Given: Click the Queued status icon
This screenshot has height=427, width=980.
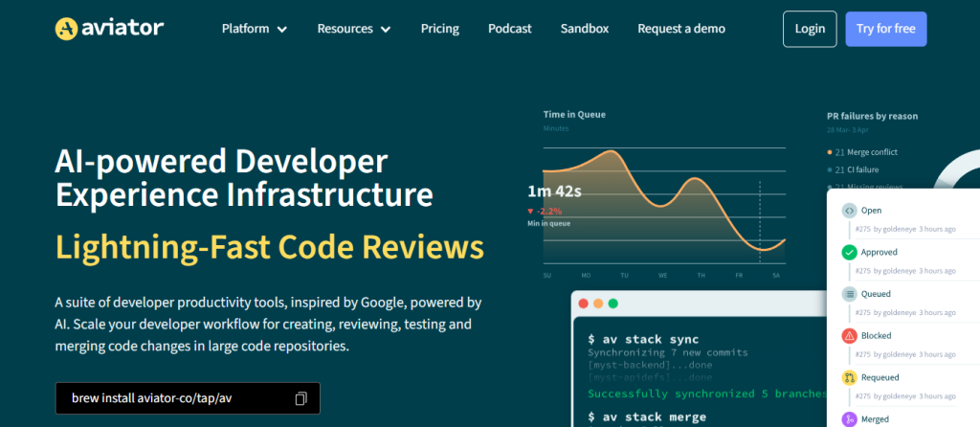Looking at the screenshot, I should point(849,294).
